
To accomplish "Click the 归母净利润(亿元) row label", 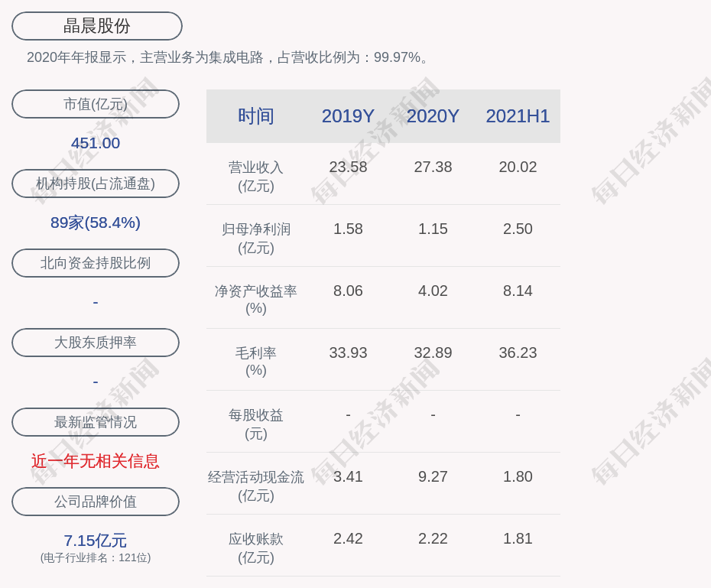I will pyautogui.click(x=256, y=239).
